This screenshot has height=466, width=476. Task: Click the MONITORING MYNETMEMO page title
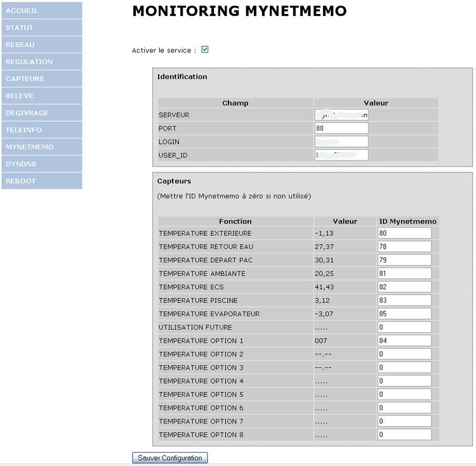click(x=239, y=11)
